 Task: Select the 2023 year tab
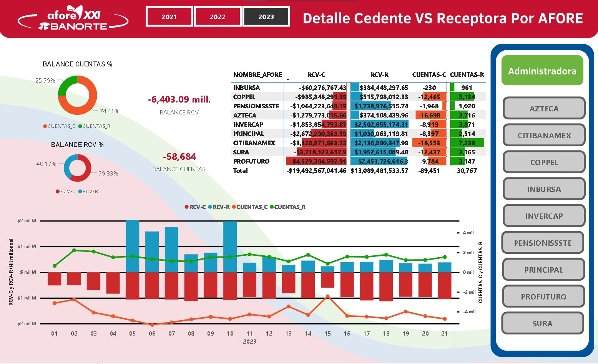pyautogui.click(x=266, y=17)
